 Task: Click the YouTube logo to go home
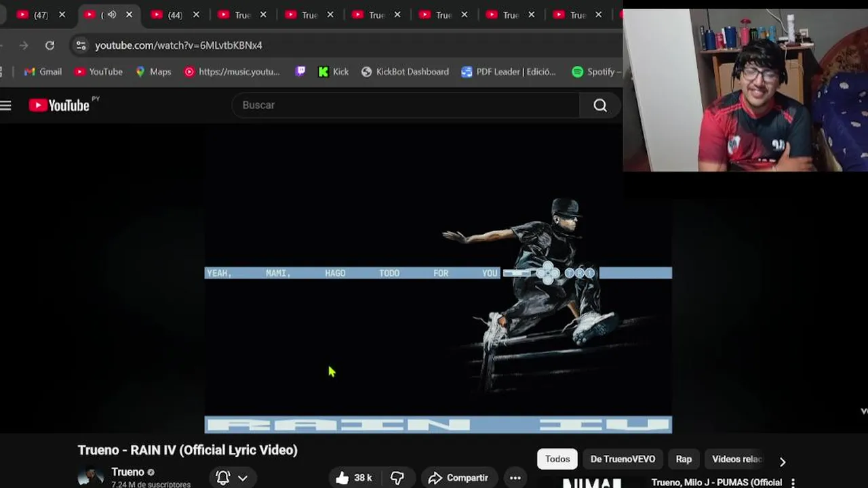60,105
